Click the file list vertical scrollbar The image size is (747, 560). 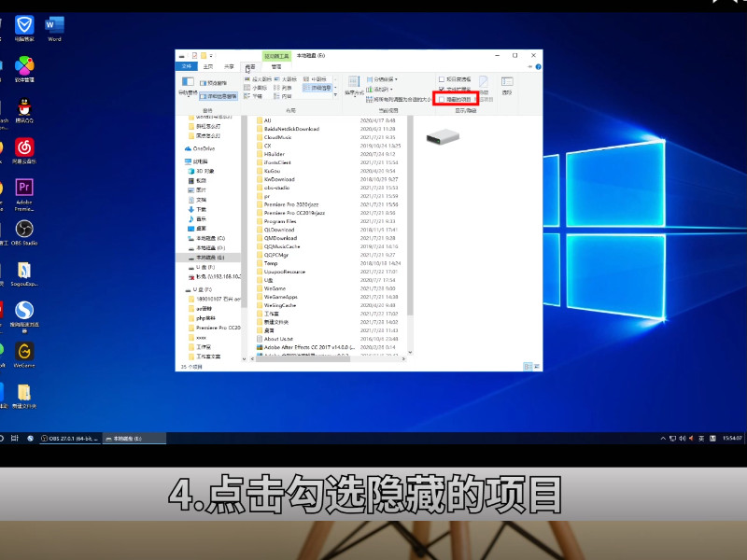[410, 217]
